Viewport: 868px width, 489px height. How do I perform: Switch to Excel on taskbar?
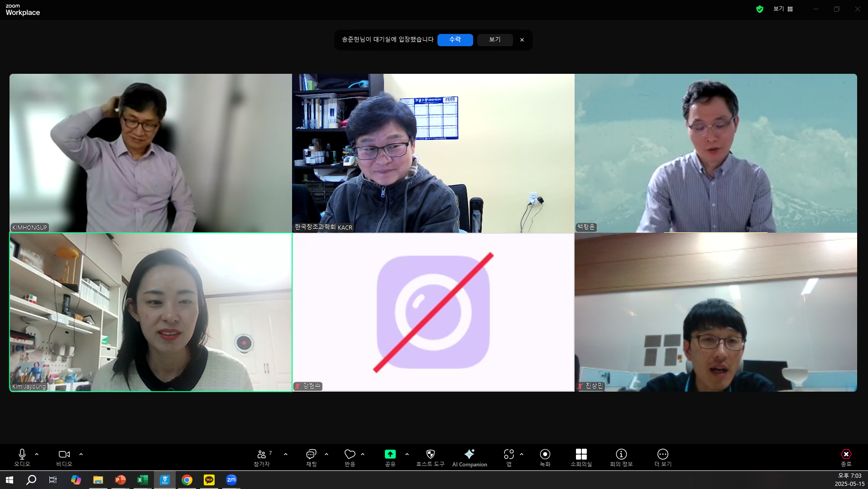(142, 480)
